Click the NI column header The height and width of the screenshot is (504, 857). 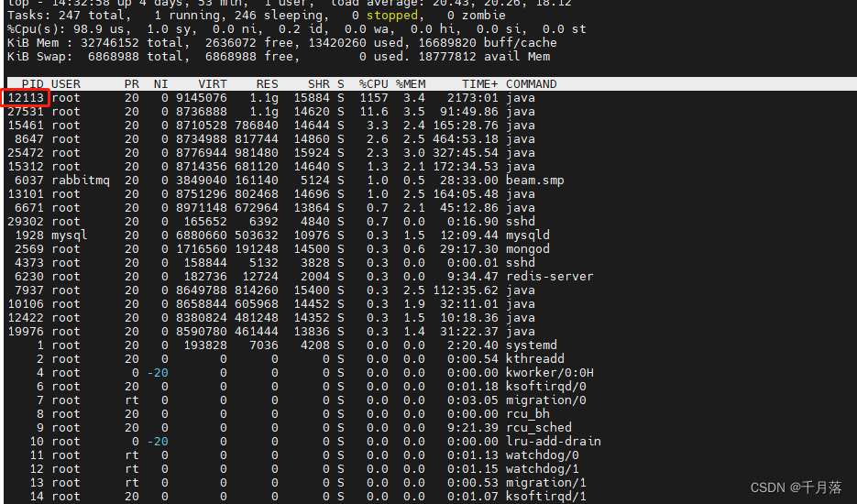[160, 84]
